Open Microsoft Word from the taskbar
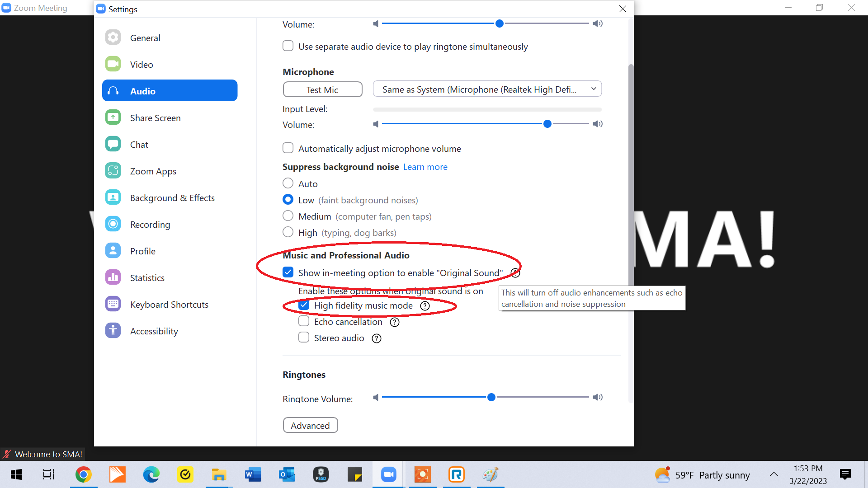This screenshot has width=868, height=488. coord(253,474)
